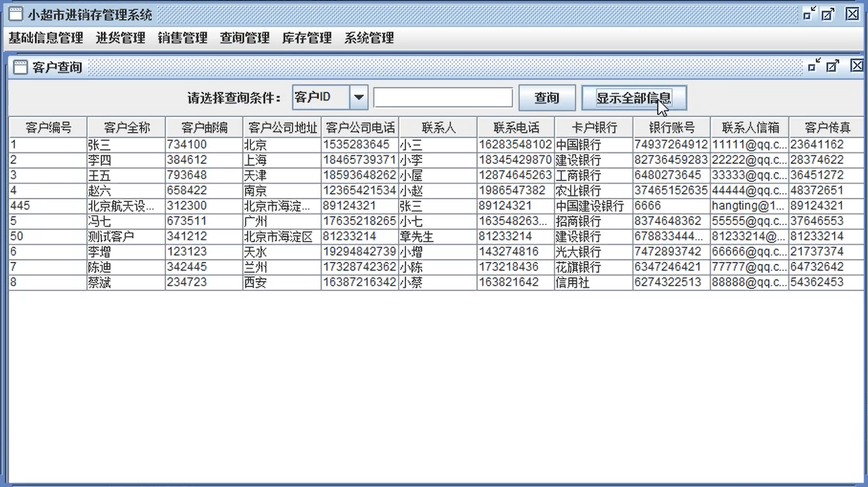Select the customer name cell 蔡斌

point(126,282)
